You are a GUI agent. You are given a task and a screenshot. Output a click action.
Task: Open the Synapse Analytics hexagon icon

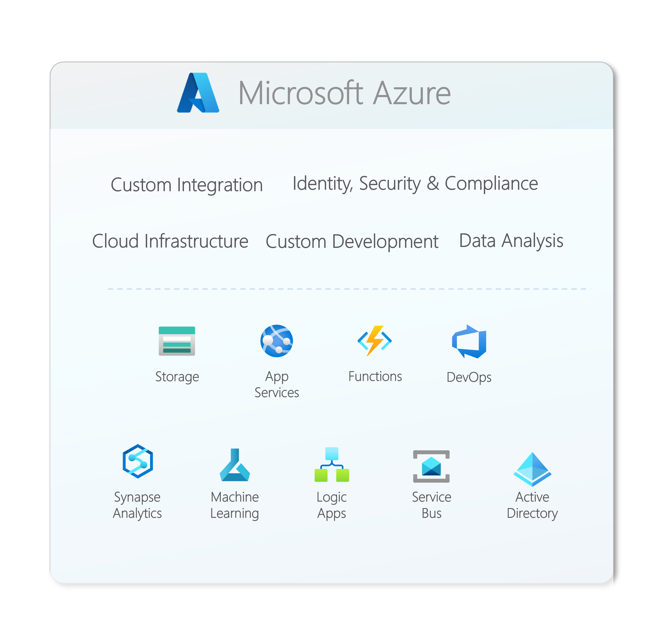click(138, 461)
